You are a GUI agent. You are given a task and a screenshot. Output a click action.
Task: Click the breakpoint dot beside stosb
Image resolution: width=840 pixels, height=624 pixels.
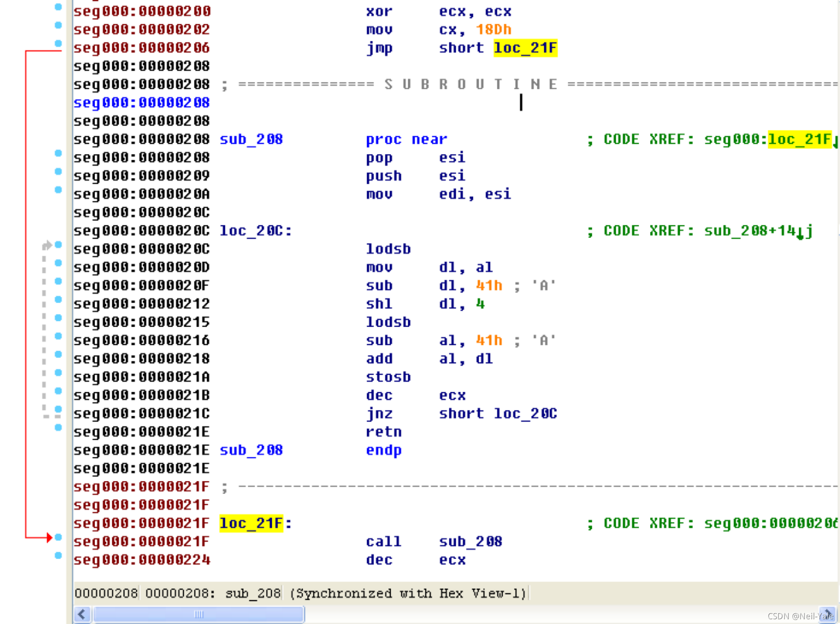pyautogui.click(x=58, y=372)
